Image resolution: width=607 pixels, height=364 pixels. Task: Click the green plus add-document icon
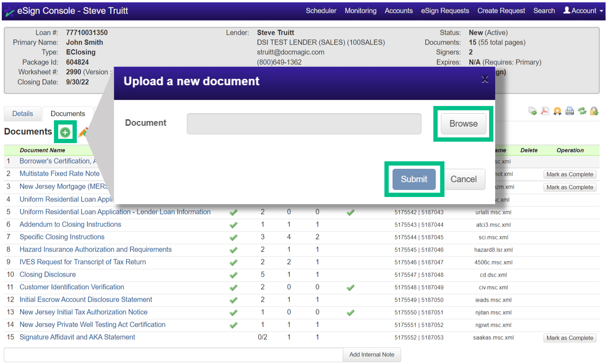65,132
